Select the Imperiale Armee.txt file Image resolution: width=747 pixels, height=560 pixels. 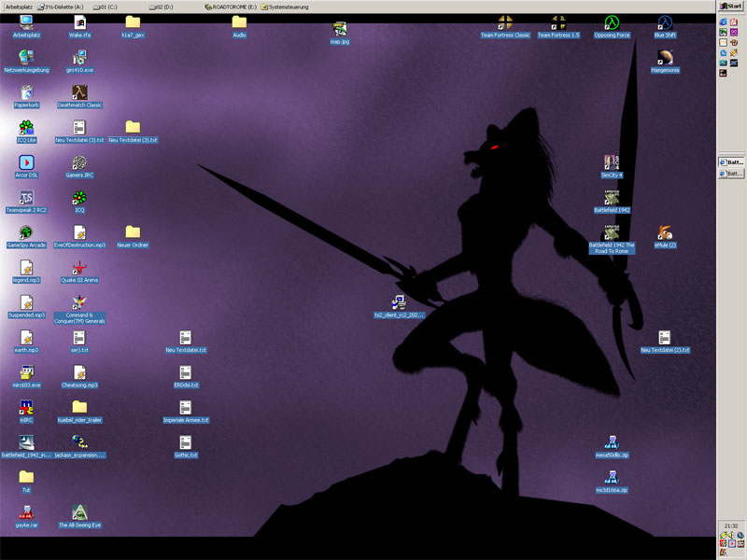pos(186,412)
